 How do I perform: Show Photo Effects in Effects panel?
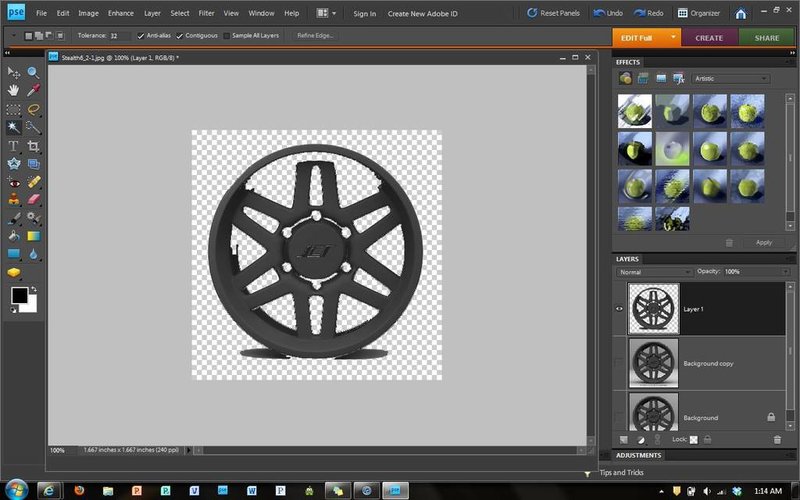click(661, 78)
